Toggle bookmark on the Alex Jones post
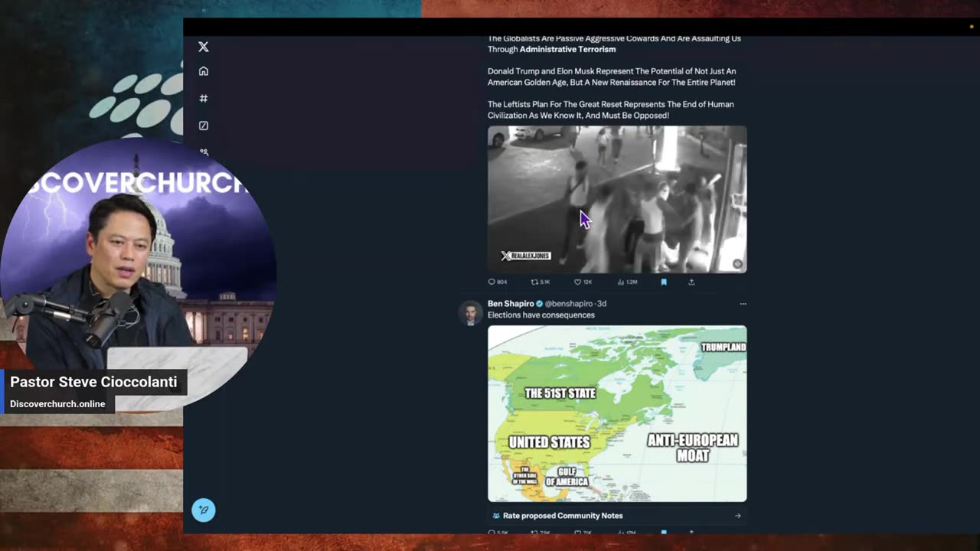This screenshot has height=551, width=980. pos(664,282)
